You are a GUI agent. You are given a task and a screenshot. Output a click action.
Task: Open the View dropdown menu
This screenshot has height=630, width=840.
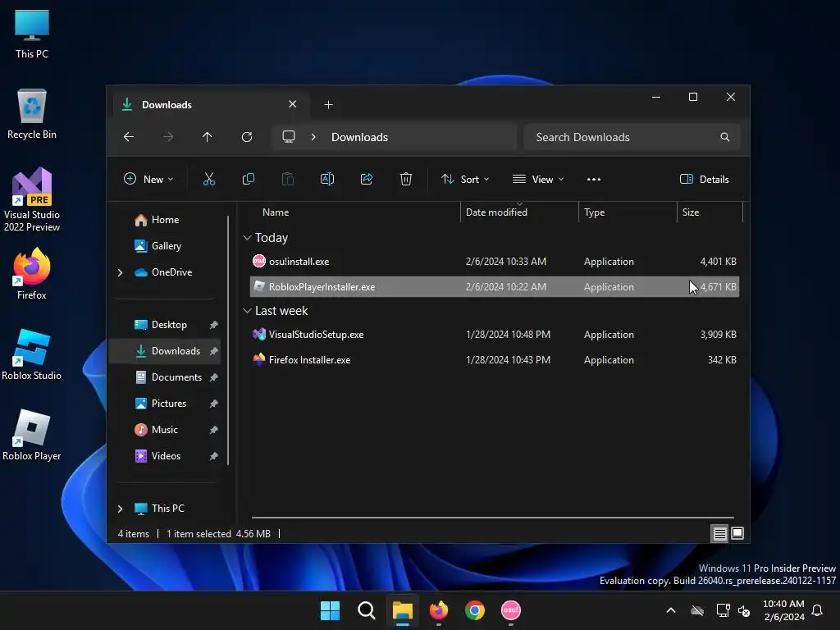538,179
